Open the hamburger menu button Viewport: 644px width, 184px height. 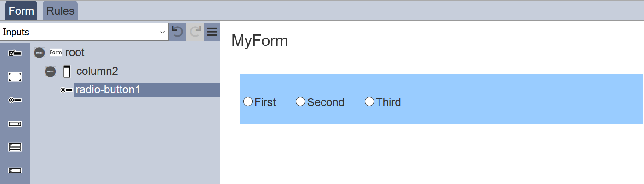pos(212,32)
